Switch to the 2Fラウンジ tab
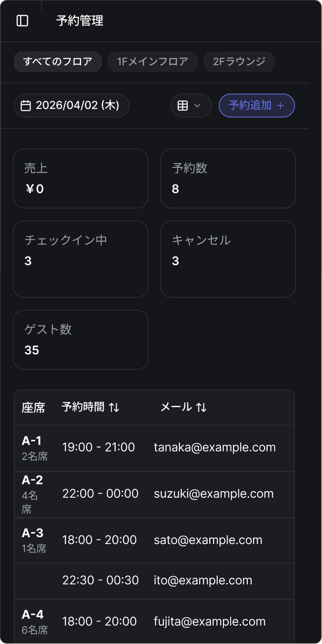Screen dimensions: 322x644 click(x=239, y=62)
